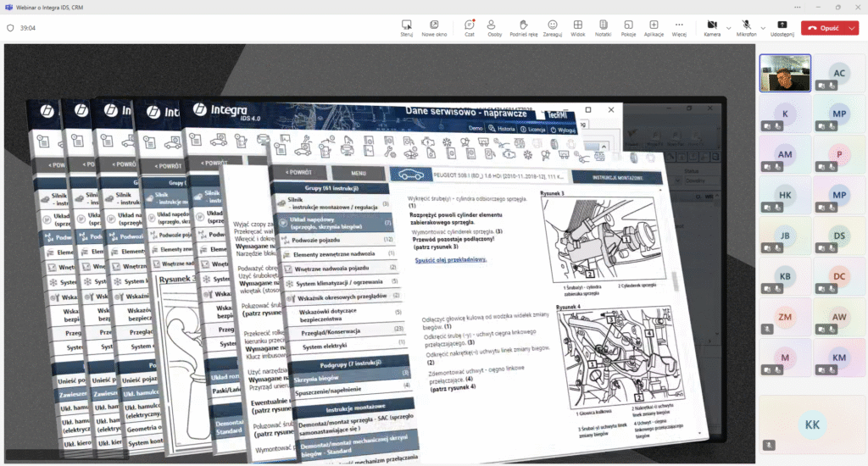868x466 pixels.
Task: Select Wskaźnik okresowych przeglądów row
Action: [344, 297]
